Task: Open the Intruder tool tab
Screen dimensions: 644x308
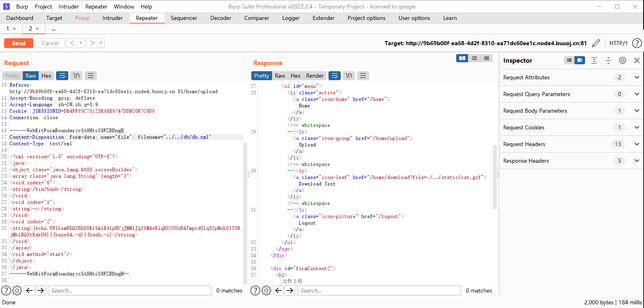Action: click(113, 18)
